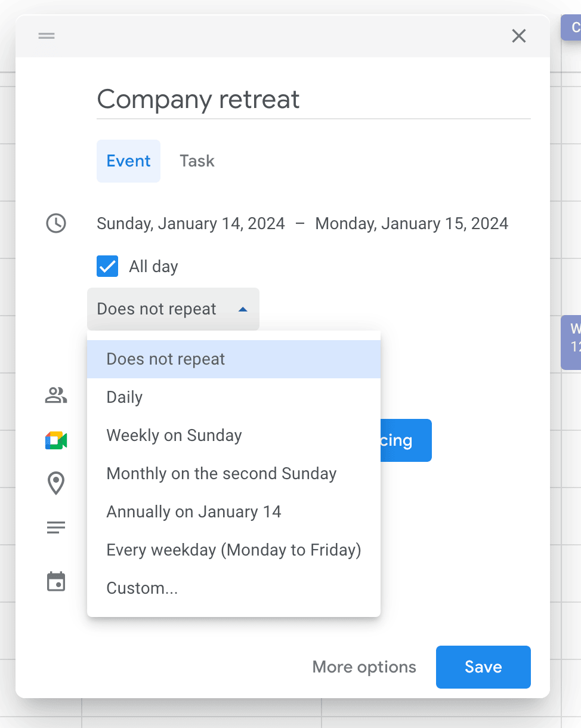Switch to the Task tab
Image resolution: width=581 pixels, height=728 pixels.
[197, 161]
